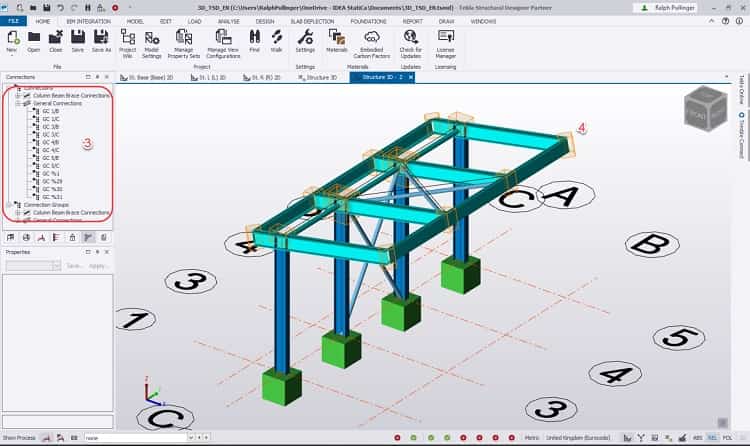Toggle the REL mode in status bar
The image size is (750, 446).
[x=711, y=439]
